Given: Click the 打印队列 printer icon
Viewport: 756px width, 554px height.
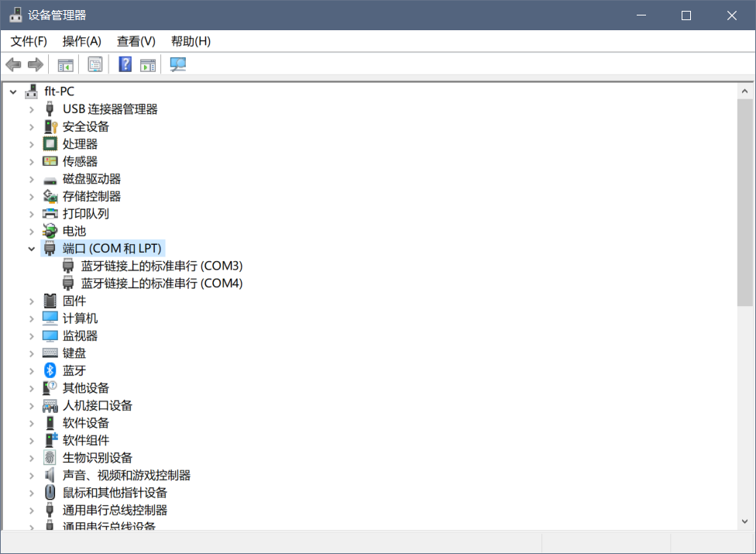Looking at the screenshot, I should click(50, 214).
